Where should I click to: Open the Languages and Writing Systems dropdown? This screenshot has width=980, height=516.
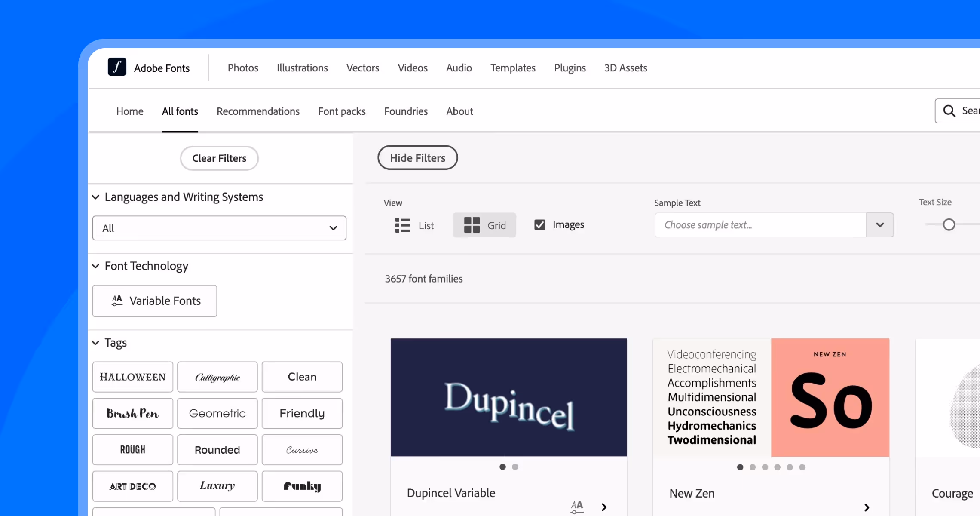(x=219, y=228)
